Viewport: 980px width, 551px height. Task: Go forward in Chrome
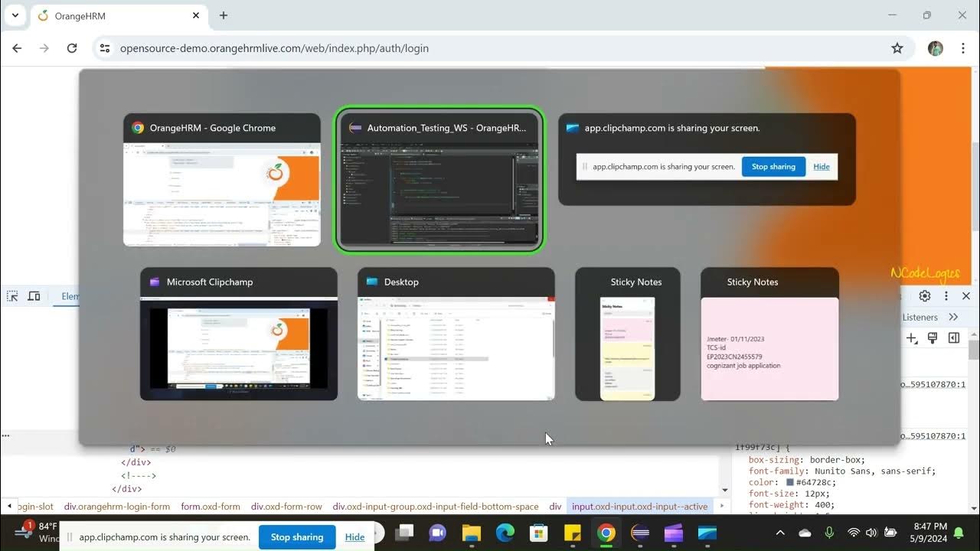(44, 48)
